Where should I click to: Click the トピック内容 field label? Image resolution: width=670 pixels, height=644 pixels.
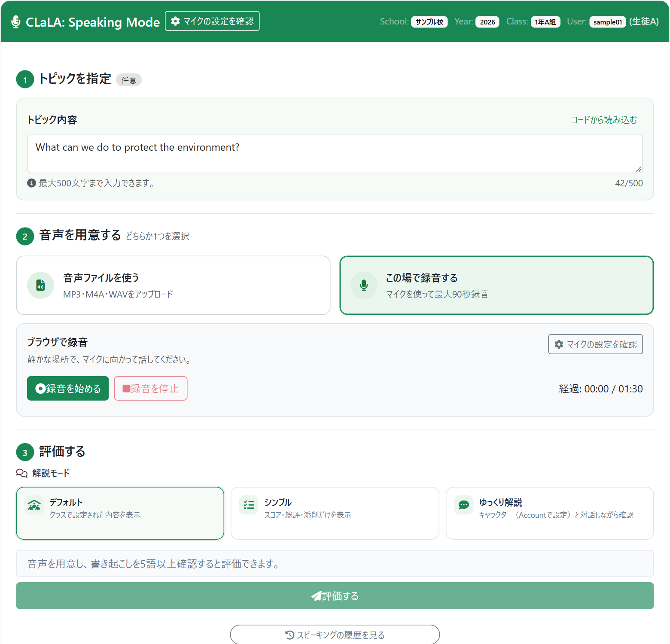pyautogui.click(x=52, y=120)
